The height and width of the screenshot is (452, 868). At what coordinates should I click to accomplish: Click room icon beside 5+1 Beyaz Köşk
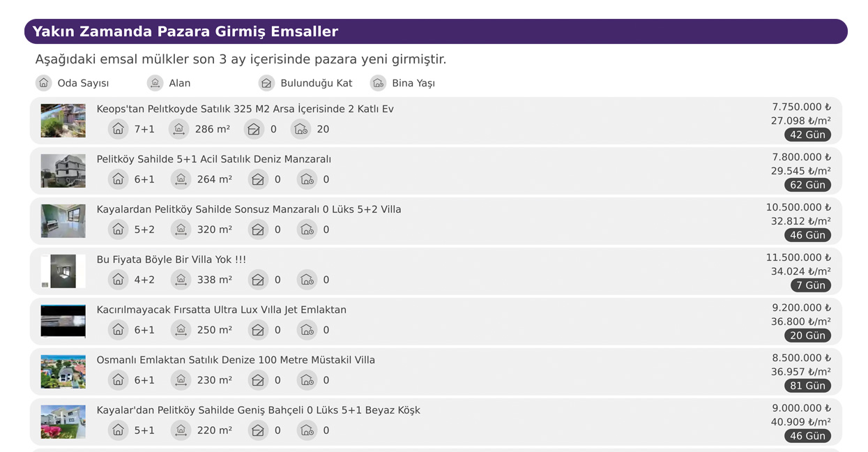(x=119, y=430)
